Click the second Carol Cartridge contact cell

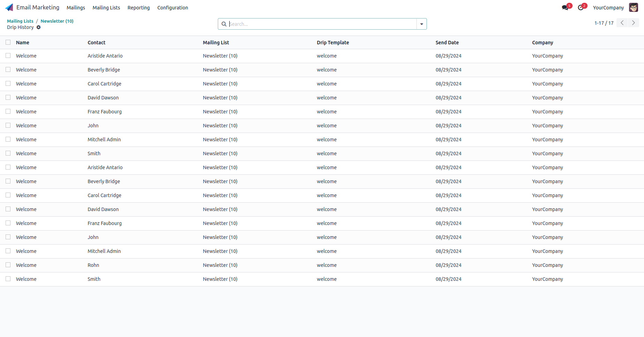click(105, 195)
